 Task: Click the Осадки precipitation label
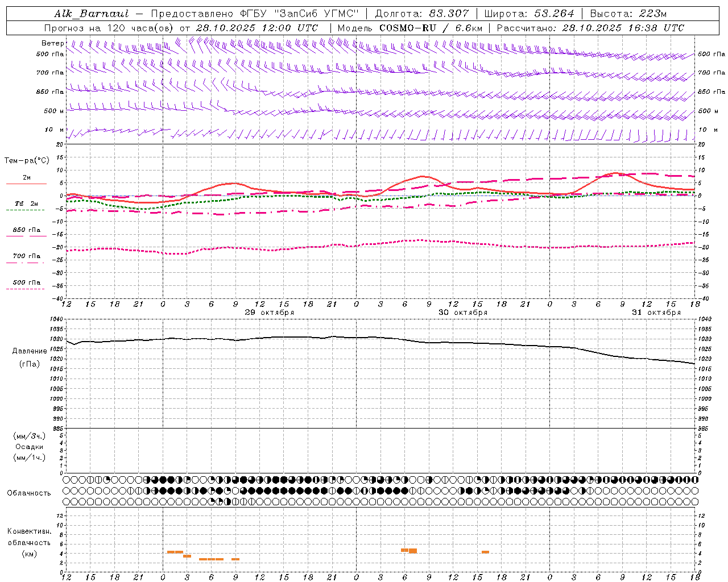(x=30, y=447)
